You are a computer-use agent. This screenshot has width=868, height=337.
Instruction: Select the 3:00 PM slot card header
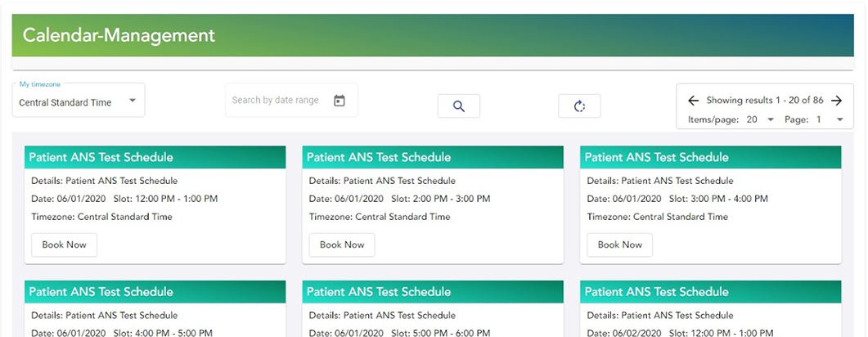coord(711,157)
